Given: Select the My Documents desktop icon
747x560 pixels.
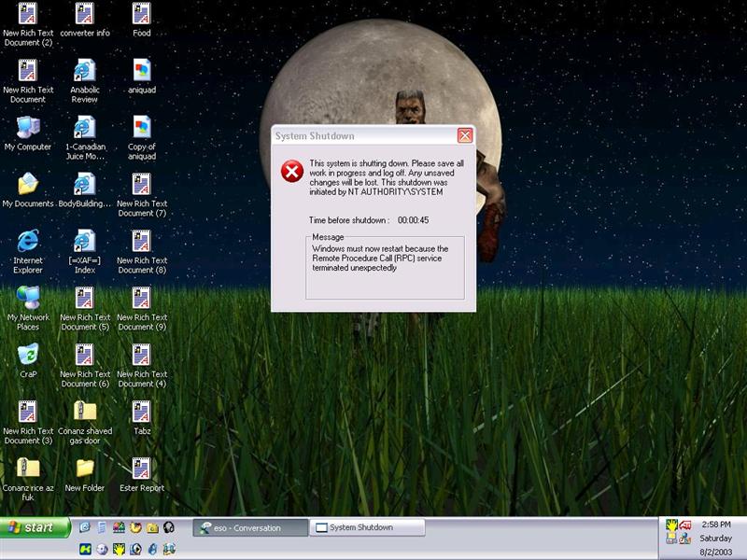Looking at the screenshot, I should pyautogui.click(x=28, y=190).
